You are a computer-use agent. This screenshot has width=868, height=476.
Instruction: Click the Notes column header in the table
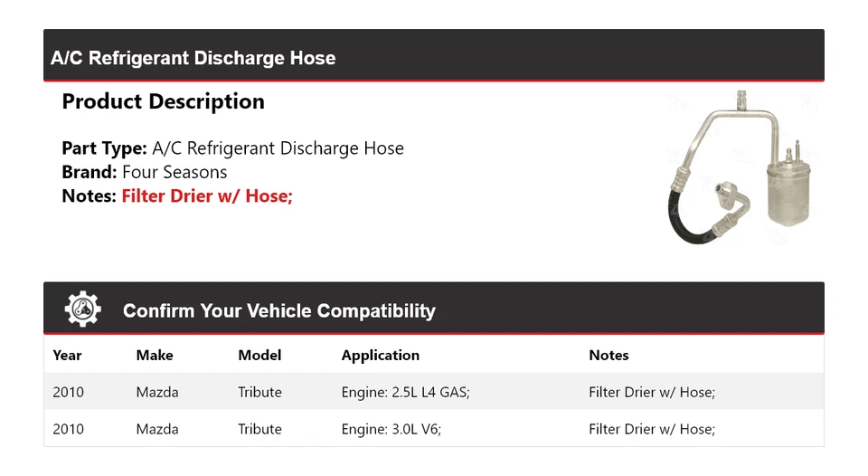609,356
